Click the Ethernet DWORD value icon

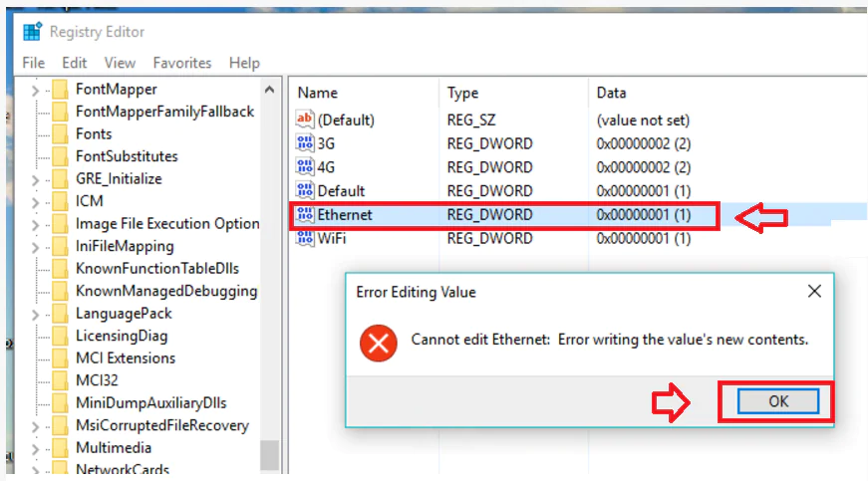click(x=305, y=214)
